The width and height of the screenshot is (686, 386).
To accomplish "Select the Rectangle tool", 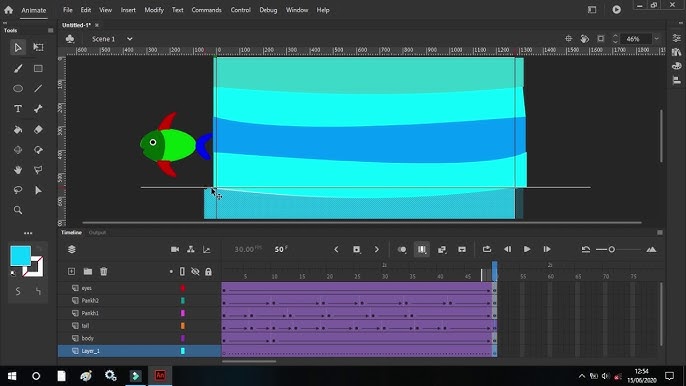I will [x=38, y=68].
